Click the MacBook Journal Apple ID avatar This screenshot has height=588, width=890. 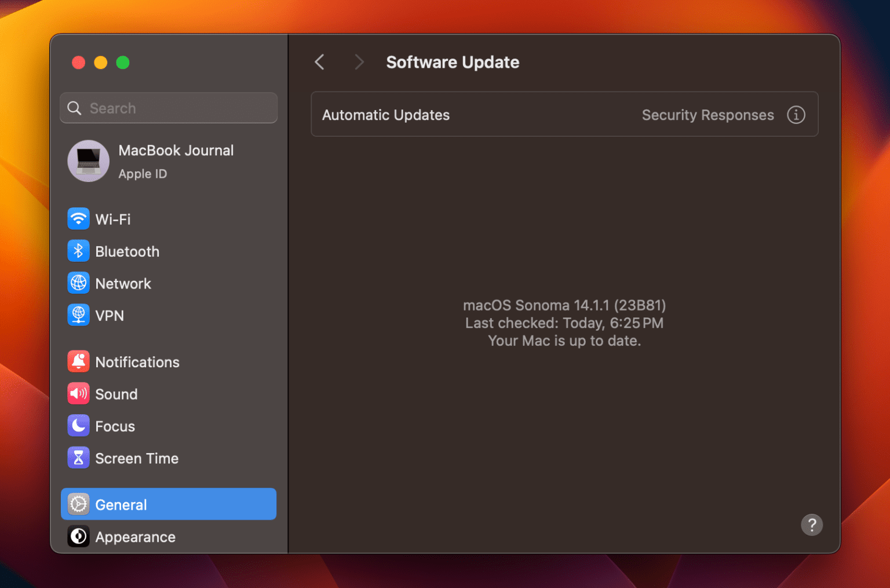coord(88,161)
